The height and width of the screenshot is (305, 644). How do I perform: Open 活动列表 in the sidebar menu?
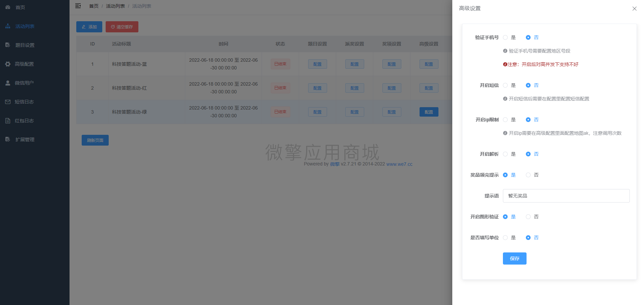[35, 26]
